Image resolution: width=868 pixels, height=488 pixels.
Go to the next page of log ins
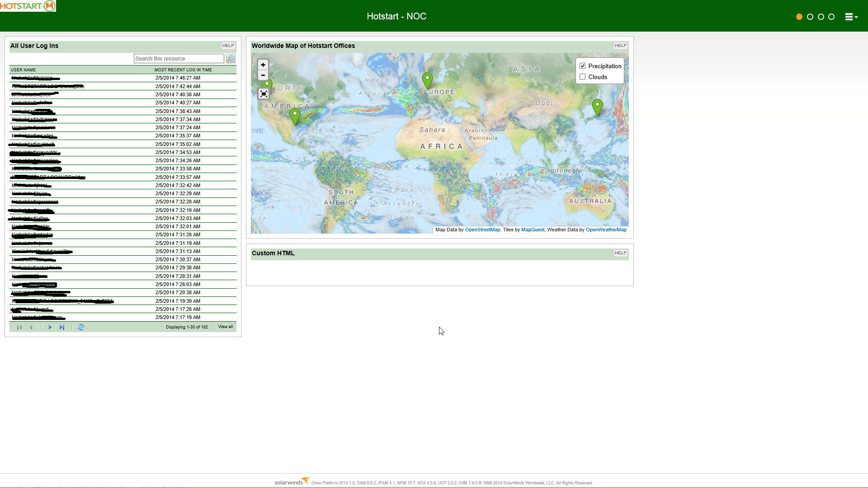click(50, 327)
